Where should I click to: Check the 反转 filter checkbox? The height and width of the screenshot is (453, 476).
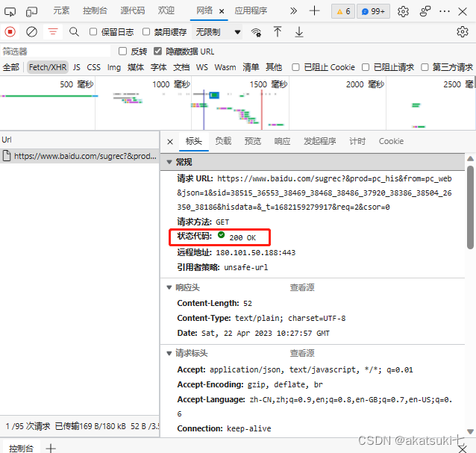point(122,51)
